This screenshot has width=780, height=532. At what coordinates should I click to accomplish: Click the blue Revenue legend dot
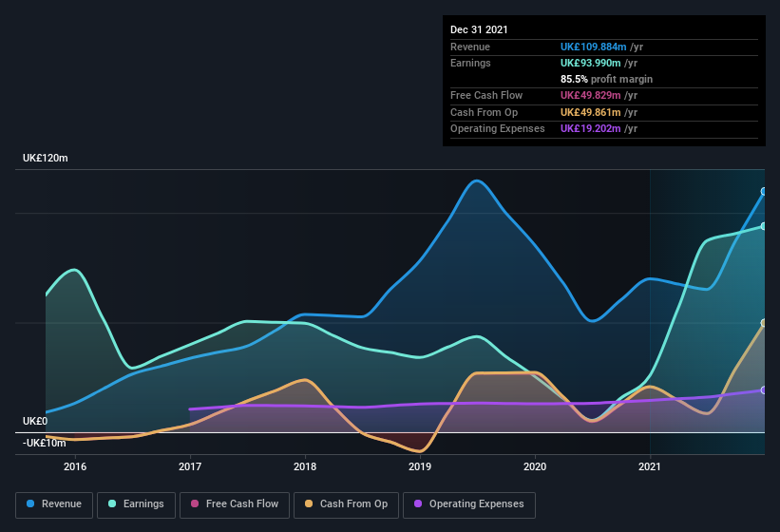click(x=31, y=504)
